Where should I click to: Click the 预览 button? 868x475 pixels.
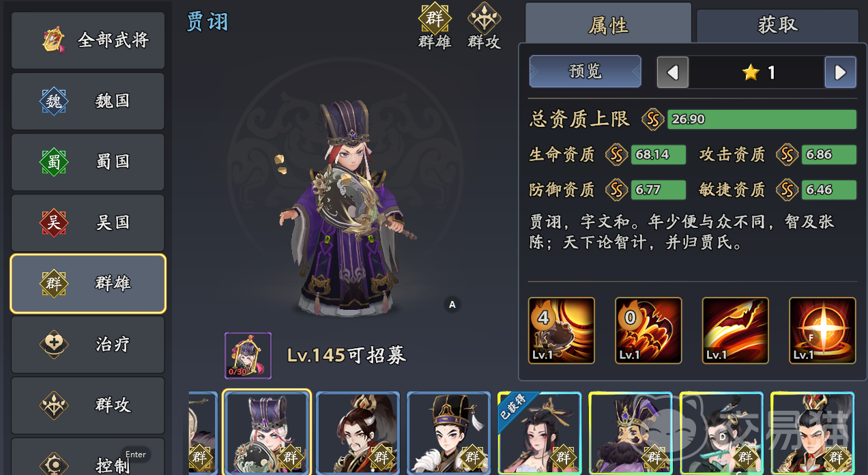coord(585,71)
